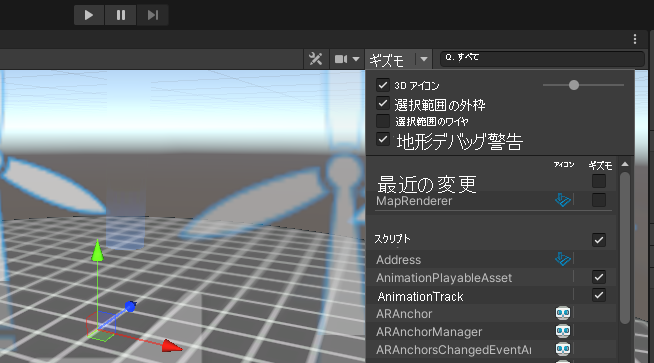Start Play mode with the play button

[x=89, y=15]
